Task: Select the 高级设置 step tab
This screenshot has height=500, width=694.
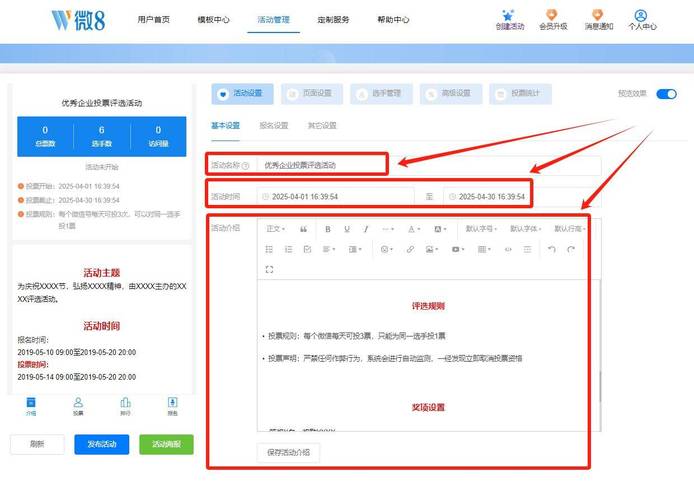Action: pyautogui.click(x=451, y=94)
